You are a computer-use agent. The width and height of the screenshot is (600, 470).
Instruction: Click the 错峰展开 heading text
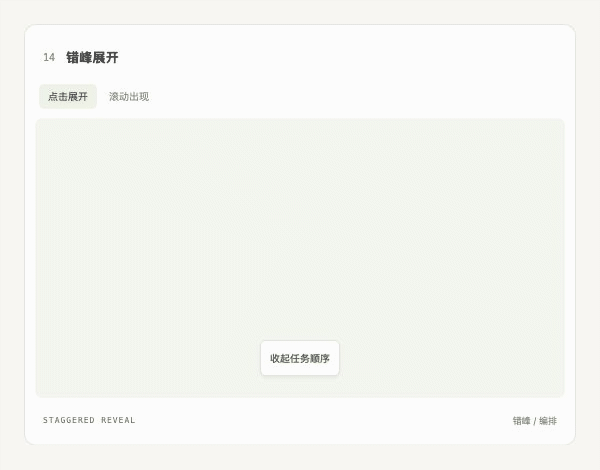coord(92,57)
